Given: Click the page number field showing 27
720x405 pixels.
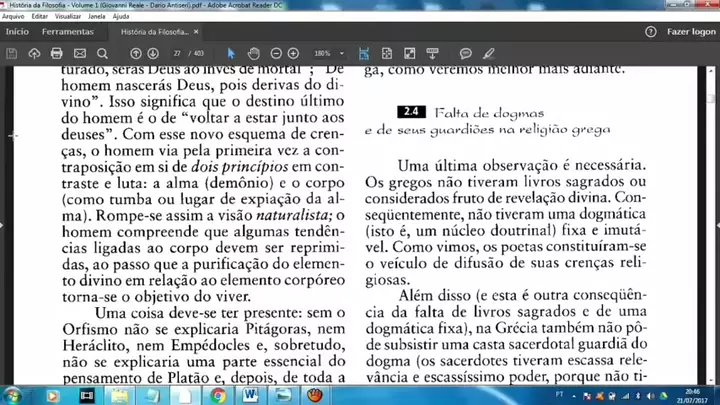Looking at the screenshot, I should (x=178, y=53).
